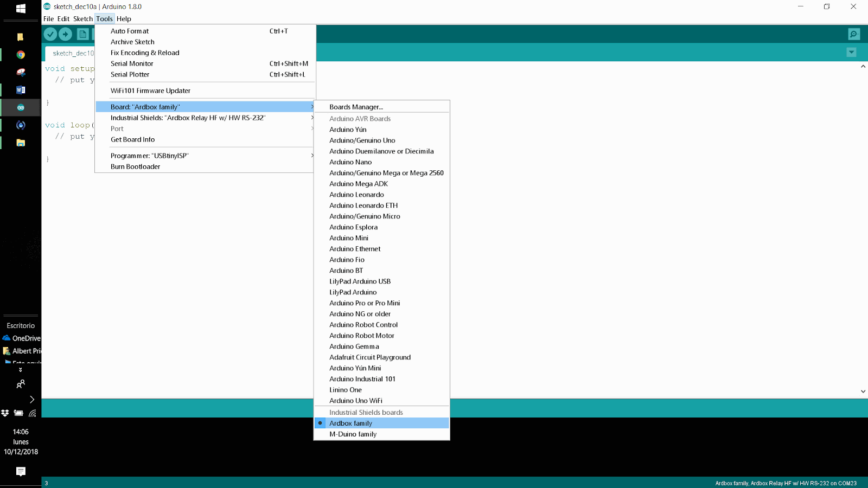The height and width of the screenshot is (488, 868).
Task: Open the blue circular sync app icon
Action: click(21, 125)
